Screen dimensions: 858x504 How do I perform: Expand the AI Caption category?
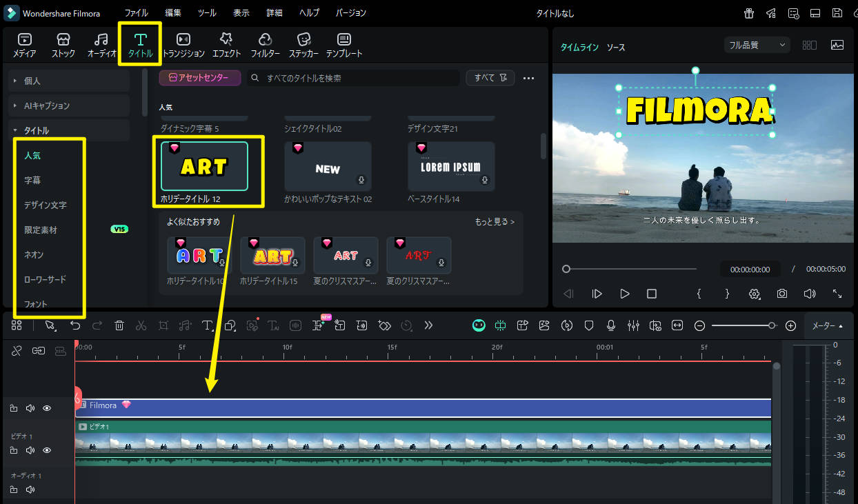[x=47, y=105]
